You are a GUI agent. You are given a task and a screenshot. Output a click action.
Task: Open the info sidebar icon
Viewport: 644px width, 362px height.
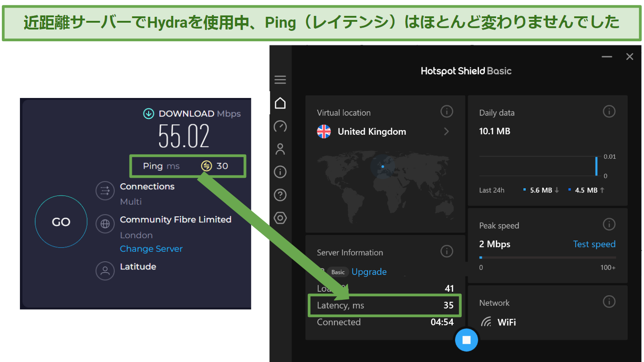click(x=280, y=172)
